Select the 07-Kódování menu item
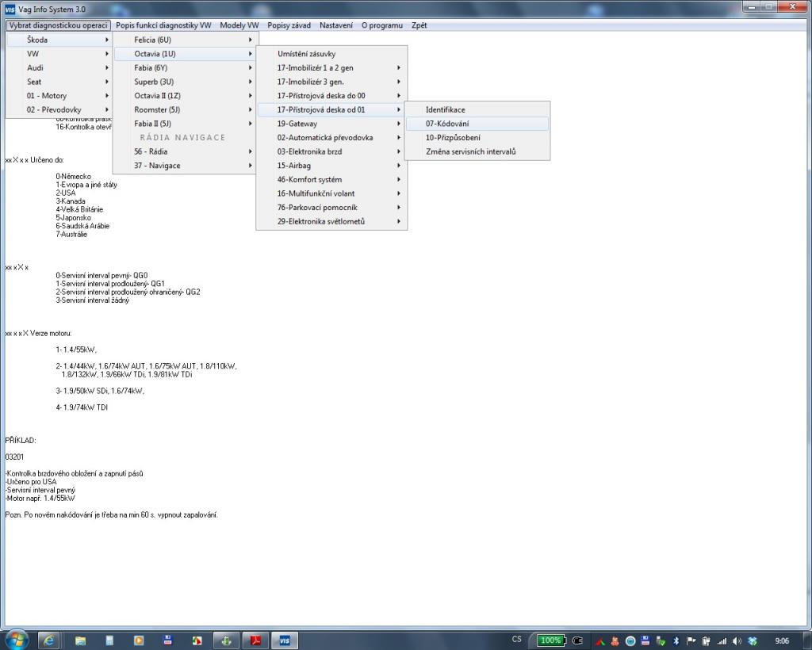 477,124
